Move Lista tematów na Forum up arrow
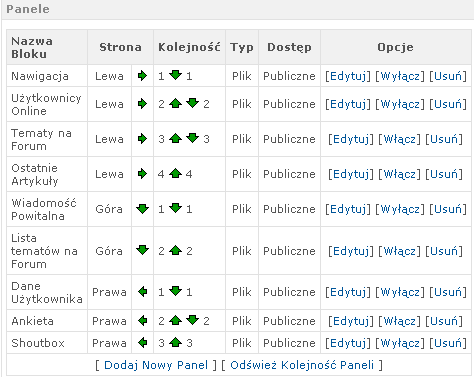This screenshot has width=474, height=377. 175,250
